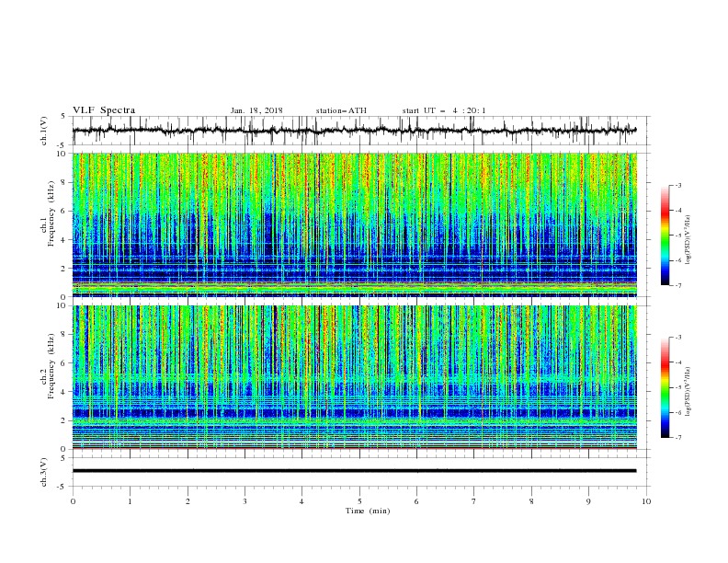This screenshot has height=563, width=728.
Task: Select the date text "Jan. 18, 2018"
Action: click(x=256, y=110)
